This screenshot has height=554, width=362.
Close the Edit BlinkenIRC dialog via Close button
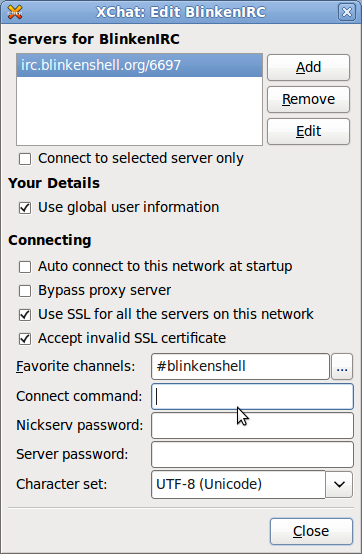click(311, 531)
